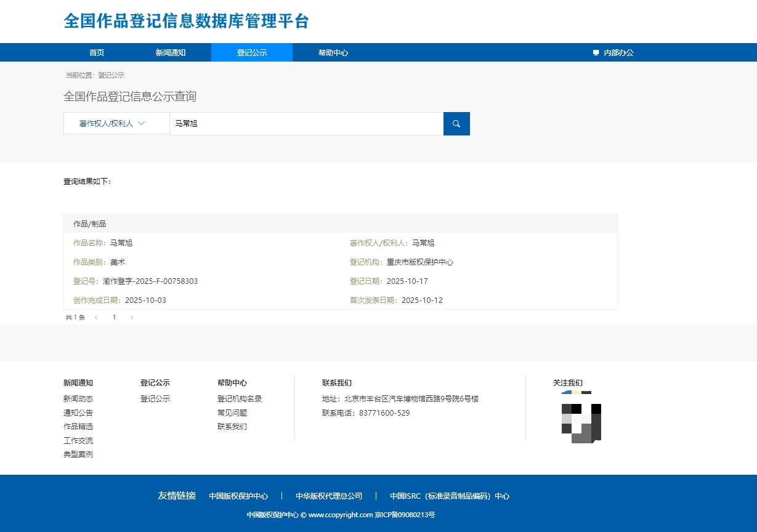The image size is (757, 532).
Task: Open 登记机构名录 footer link
Action: pos(240,399)
